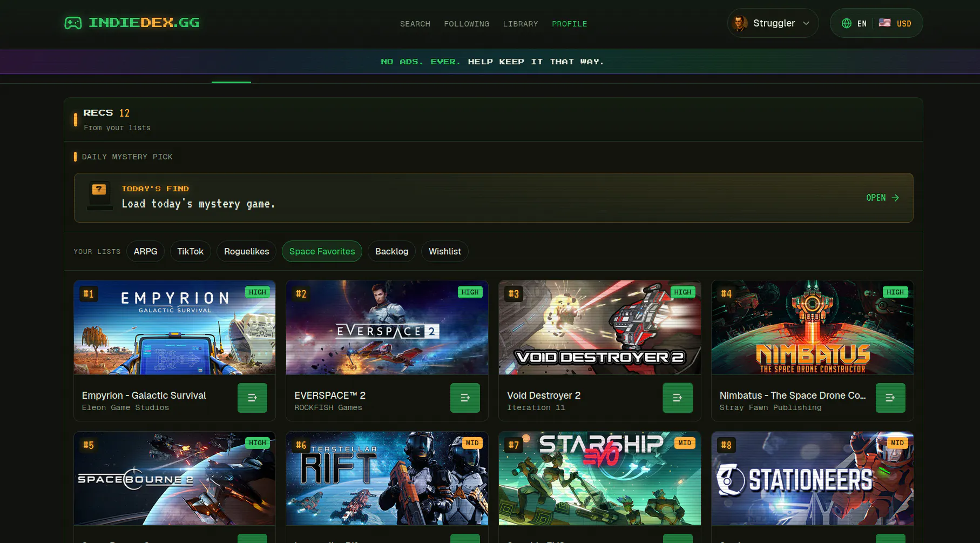This screenshot has height=543, width=980.
Task: Add Empyrion - Galactic Survival to a list
Action: coord(252,398)
